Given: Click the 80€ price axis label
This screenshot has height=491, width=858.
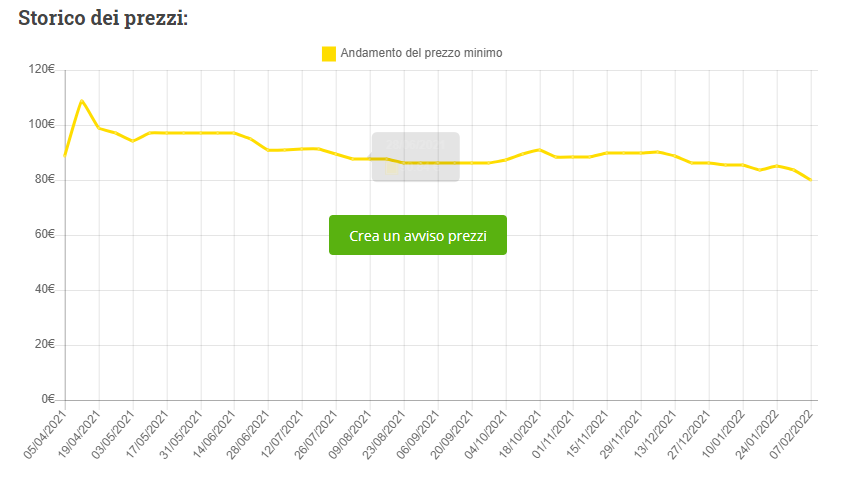Looking at the screenshot, I should coord(44,180).
